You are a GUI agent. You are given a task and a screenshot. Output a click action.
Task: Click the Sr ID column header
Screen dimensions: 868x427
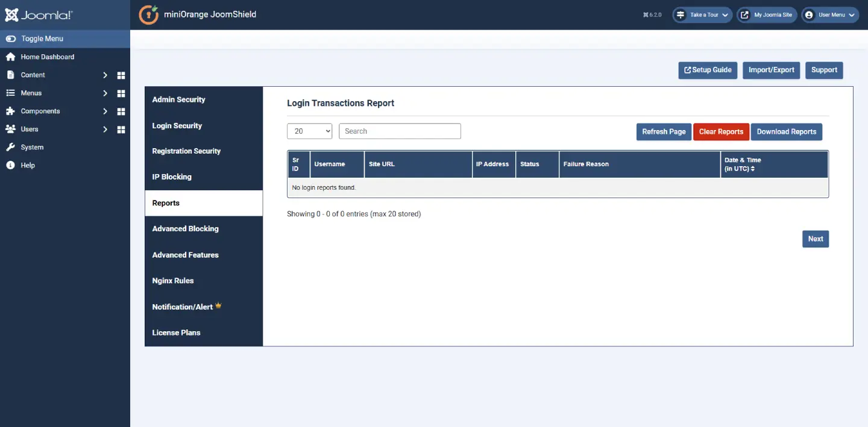[x=299, y=164]
